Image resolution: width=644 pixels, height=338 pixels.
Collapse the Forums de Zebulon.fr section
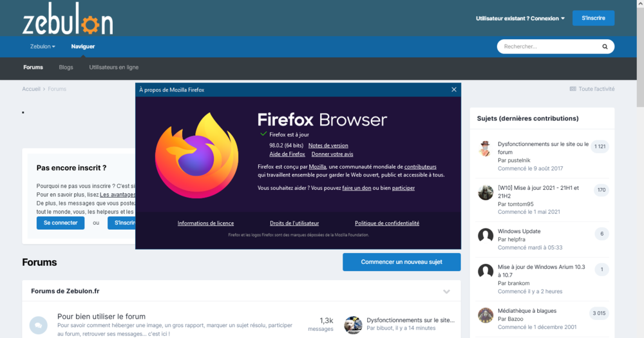[446, 292]
